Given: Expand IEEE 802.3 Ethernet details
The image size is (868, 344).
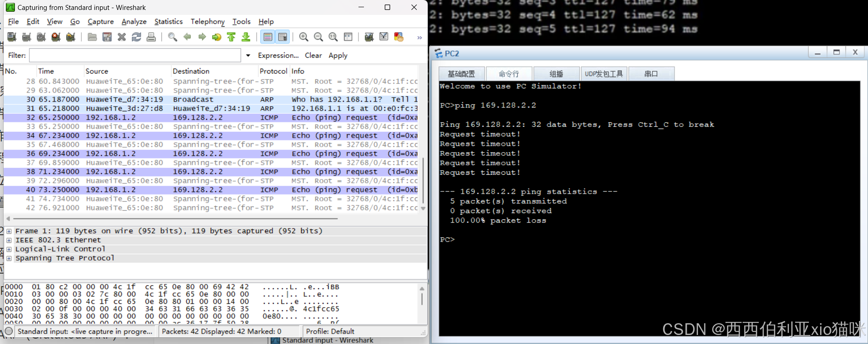Looking at the screenshot, I should pos(9,240).
